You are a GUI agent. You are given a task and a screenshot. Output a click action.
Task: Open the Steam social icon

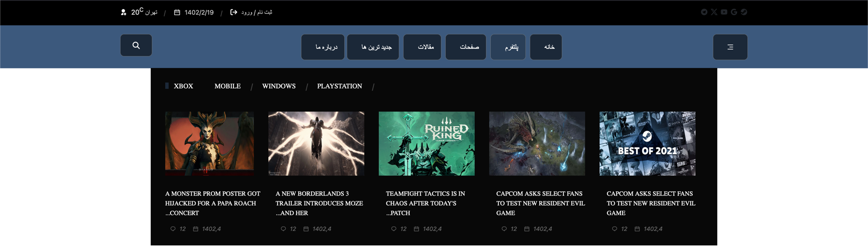[744, 12]
